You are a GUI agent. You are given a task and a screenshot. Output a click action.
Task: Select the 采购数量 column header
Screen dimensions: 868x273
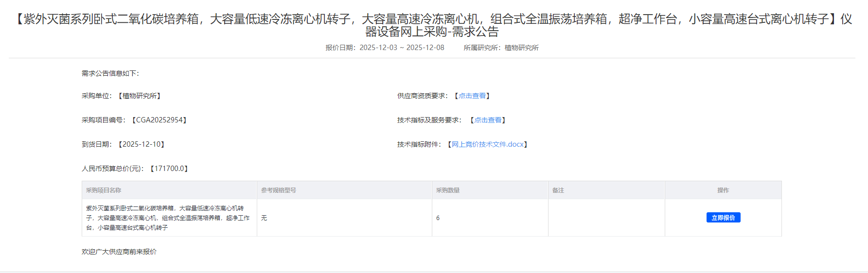pyautogui.click(x=447, y=190)
